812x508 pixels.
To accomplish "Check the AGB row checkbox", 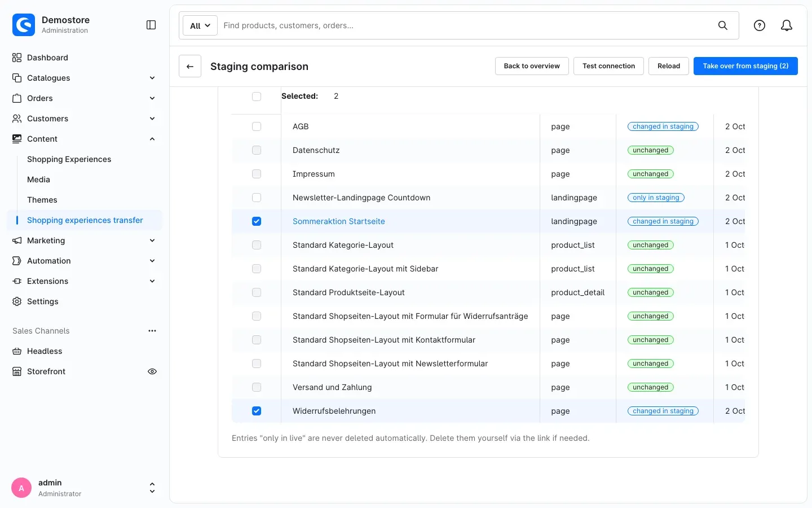I will coord(257,126).
